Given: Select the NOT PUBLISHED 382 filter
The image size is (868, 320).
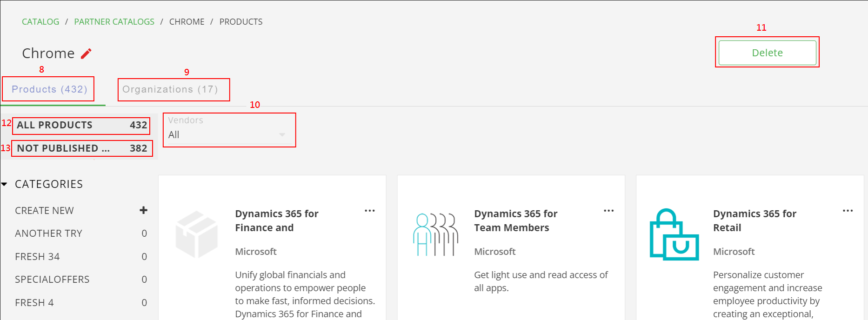Looking at the screenshot, I should point(82,148).
